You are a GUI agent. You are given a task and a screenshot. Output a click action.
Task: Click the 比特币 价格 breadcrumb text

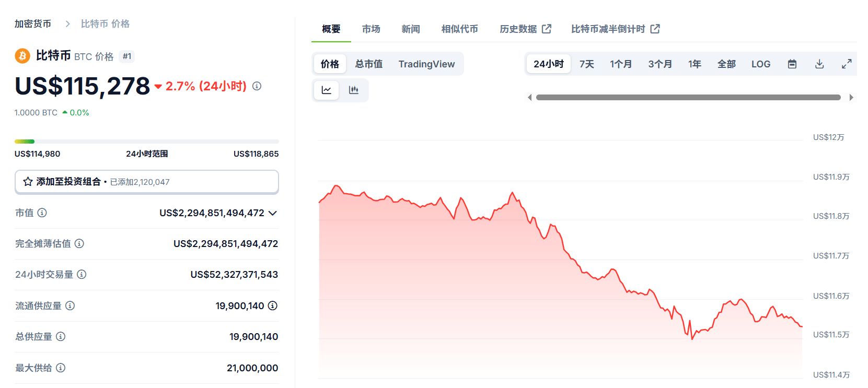click(105, 23)
